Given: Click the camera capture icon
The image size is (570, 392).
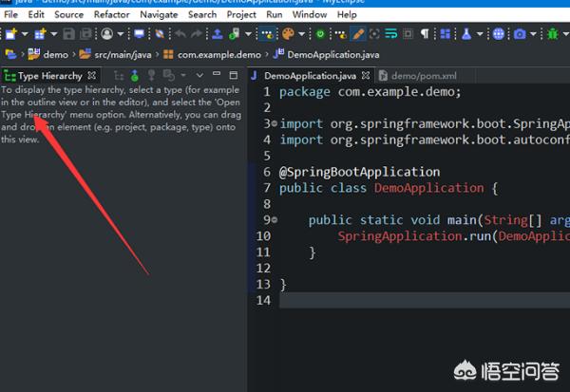Looking at the screenshot, I should click(x=519, y=34).
